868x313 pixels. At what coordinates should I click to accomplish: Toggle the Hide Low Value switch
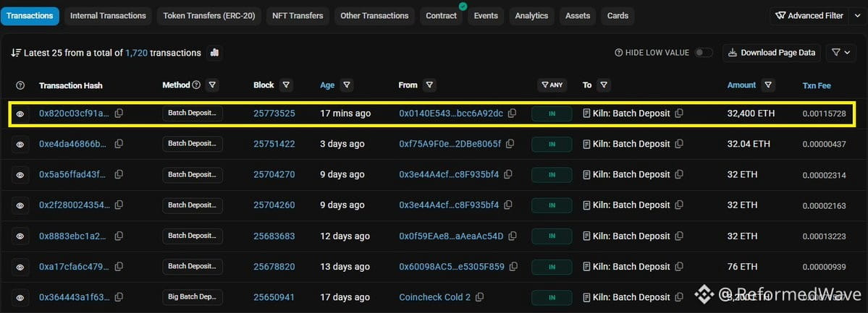coord(704,53)
